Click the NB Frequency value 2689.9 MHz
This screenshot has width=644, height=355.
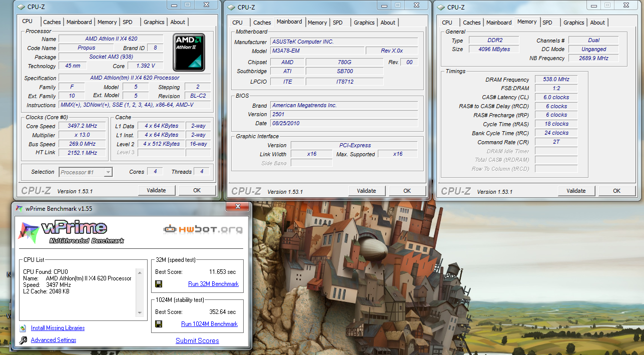[594, 58]
